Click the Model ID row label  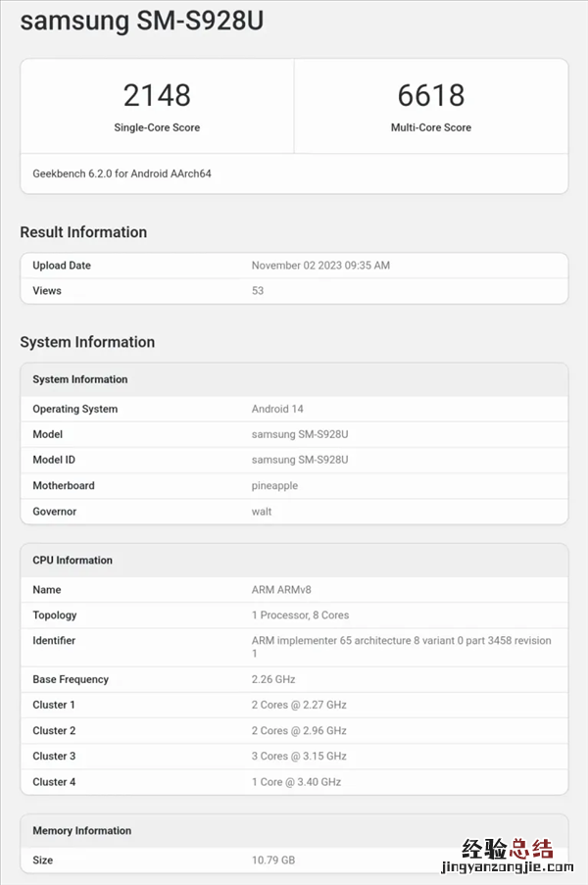tap(54, 460)
